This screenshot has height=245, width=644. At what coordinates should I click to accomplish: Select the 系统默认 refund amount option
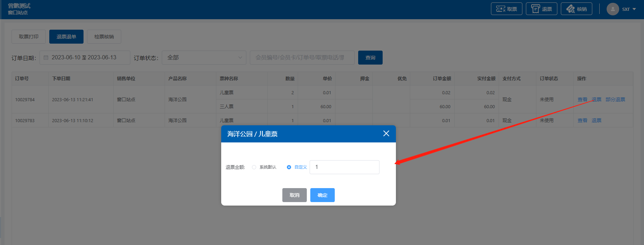(x=254, y=167)
